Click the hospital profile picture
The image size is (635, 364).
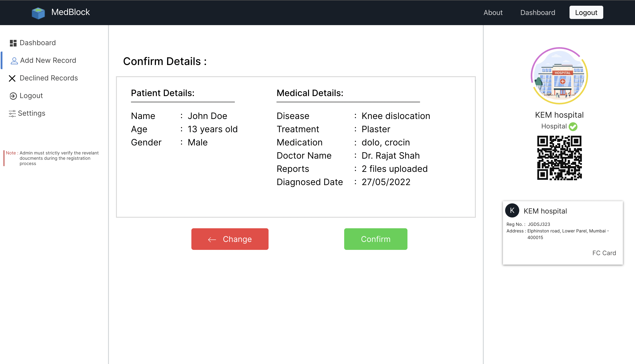click(x=559, y=76)
